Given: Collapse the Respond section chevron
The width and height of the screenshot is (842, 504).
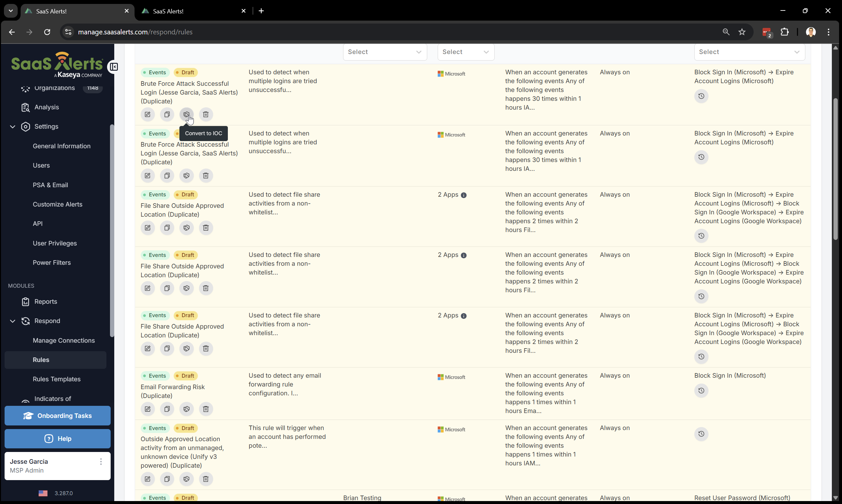Looking at the screenshot, I should coord(12,321).
